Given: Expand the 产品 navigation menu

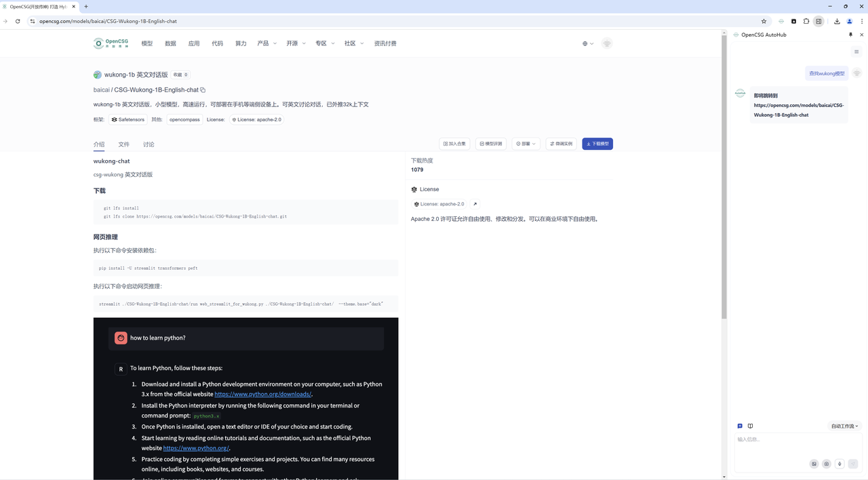Looking at the screenshot, I should (267, 43).
